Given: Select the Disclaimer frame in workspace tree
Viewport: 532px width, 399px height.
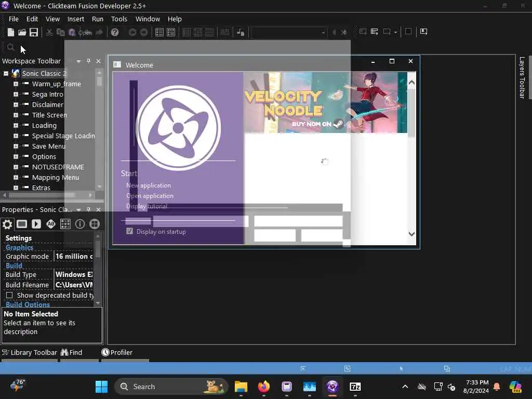Looking at the screenshot, I should tap(47, 105).
